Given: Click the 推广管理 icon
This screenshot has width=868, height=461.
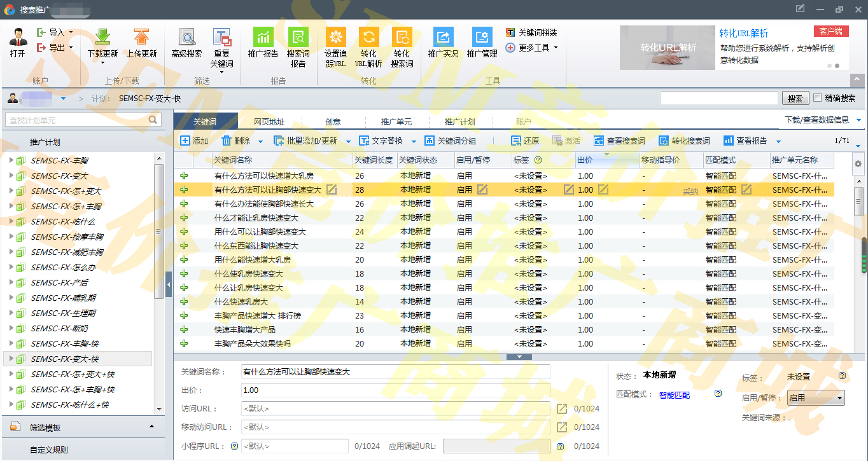Looking at the screenshot, I should click(x=482, y=37).
